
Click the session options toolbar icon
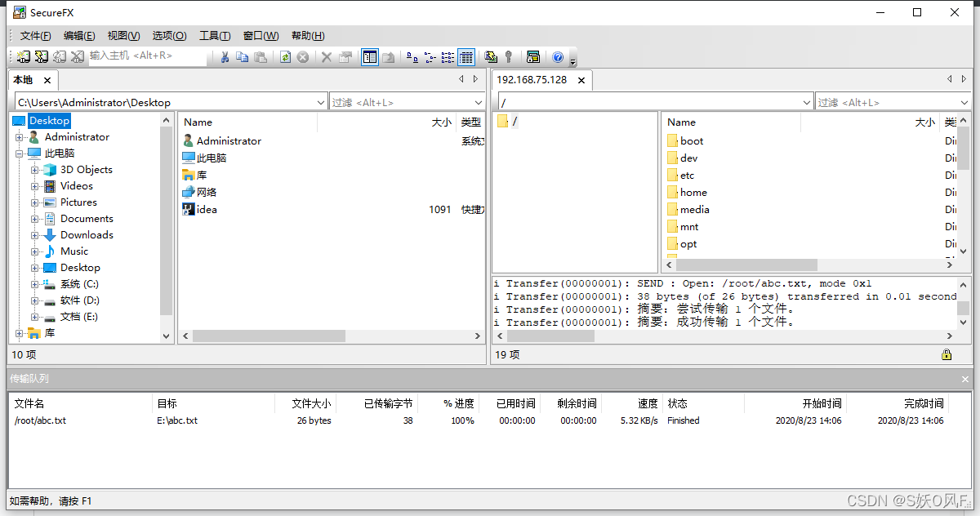click(533, 57)
